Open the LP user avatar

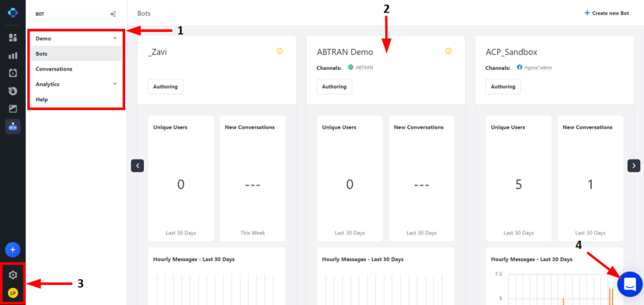tap(12, 293)
